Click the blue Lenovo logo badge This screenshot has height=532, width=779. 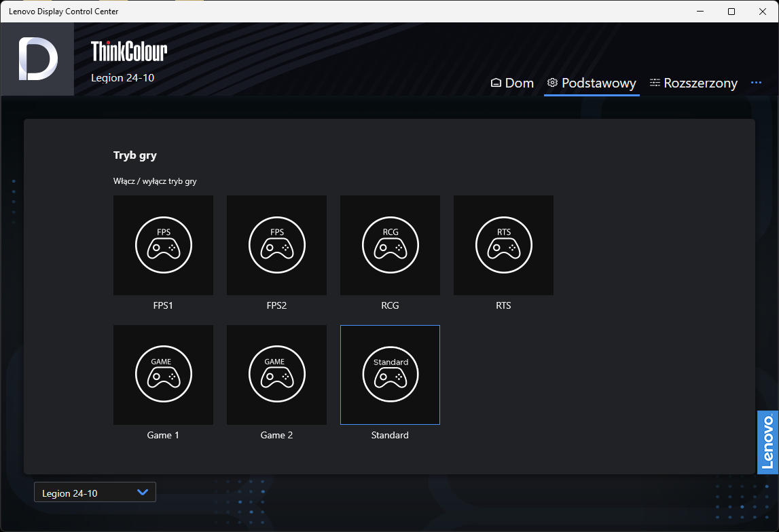[767, 442]
